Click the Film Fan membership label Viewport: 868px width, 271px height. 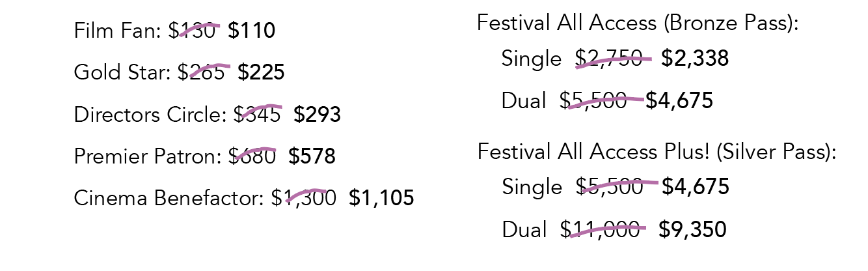click(x=118, y=31)
